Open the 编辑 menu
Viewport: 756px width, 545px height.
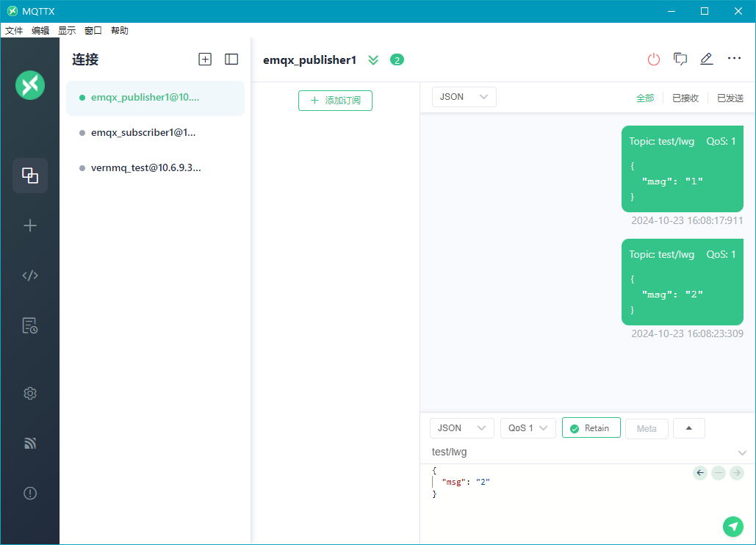tap(40, 30)
